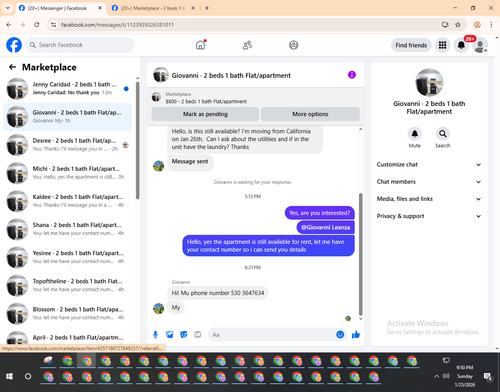The image size is (500, 392).
Task: Open the Groups icon in top navigation
Action: coord(294,45)
